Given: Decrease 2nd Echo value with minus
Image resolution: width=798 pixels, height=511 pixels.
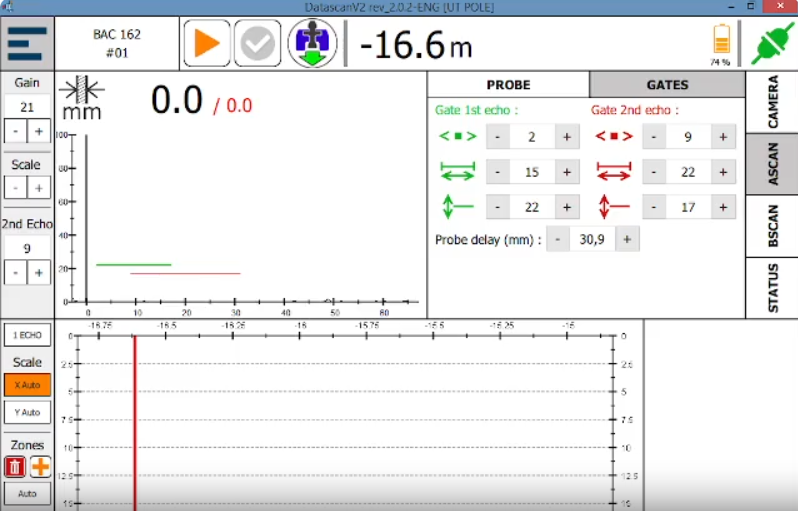Looking at the screenshot, I should [15, 272].
